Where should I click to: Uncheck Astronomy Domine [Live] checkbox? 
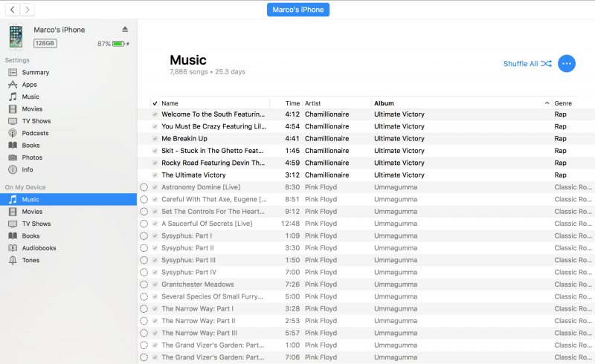pos(155,187)
